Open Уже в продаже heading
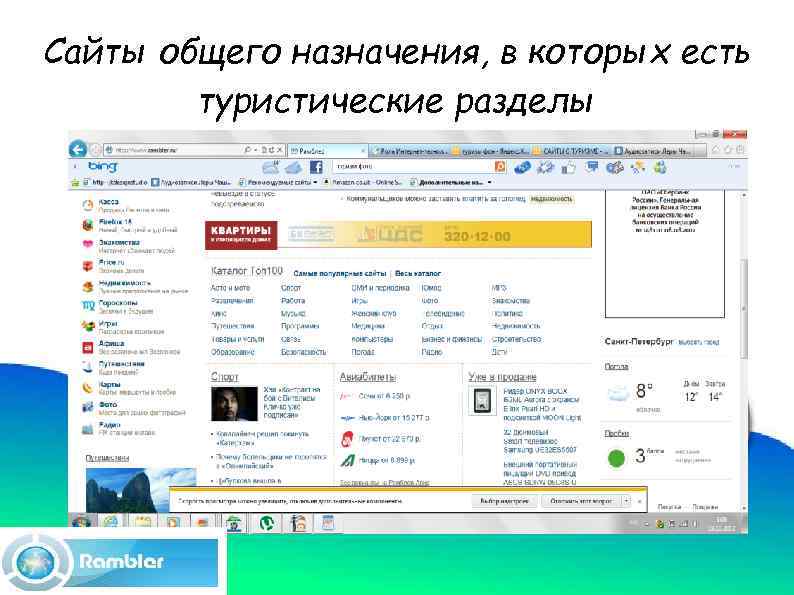 click(502, 377)
